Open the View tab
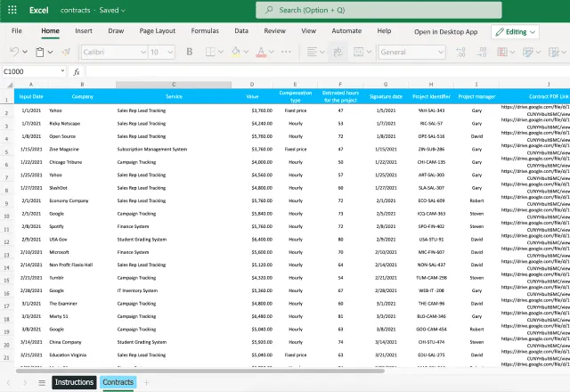 pos(309,31)
